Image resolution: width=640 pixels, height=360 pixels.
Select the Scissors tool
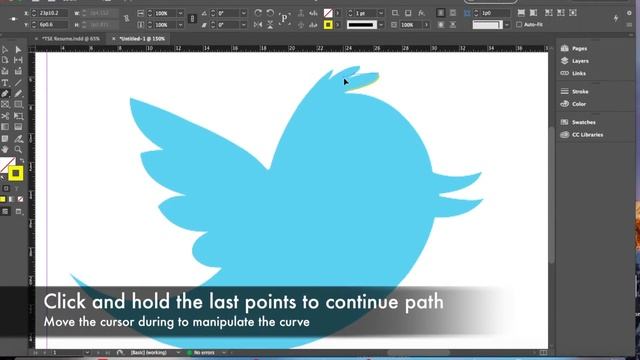tap(5, 116)
